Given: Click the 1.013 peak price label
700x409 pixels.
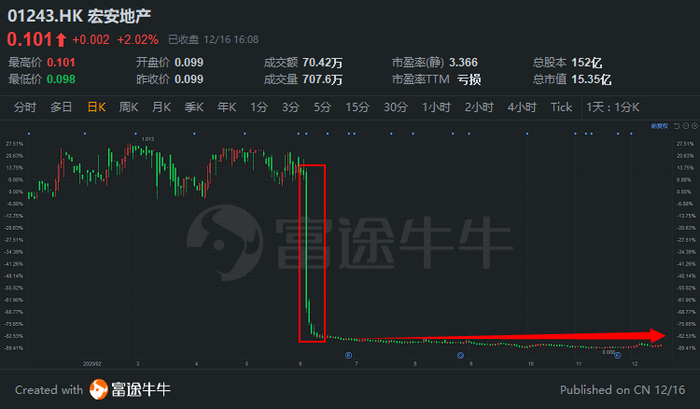Looking at the screenshot, I should coord(148,139).
